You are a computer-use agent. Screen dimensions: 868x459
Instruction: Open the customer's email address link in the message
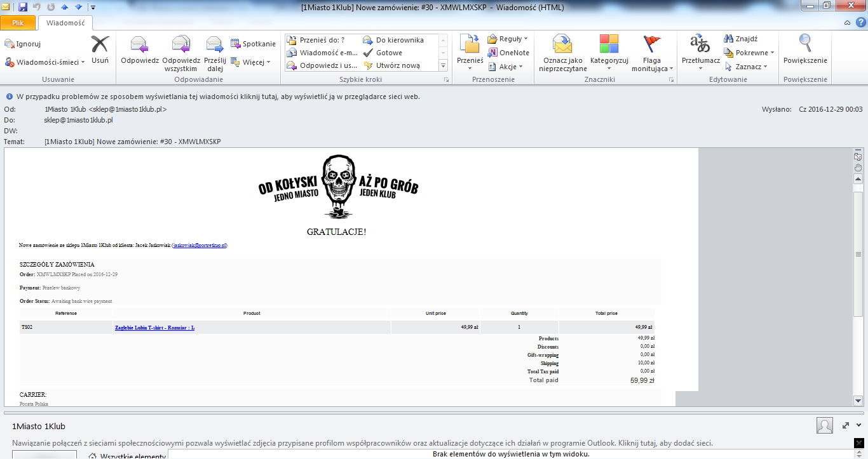point(200,245)
